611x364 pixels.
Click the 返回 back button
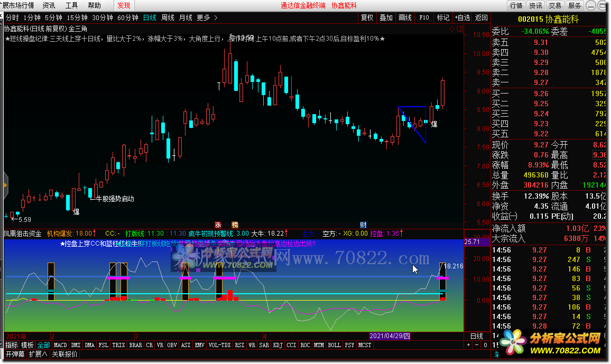(x=481, y=17)
